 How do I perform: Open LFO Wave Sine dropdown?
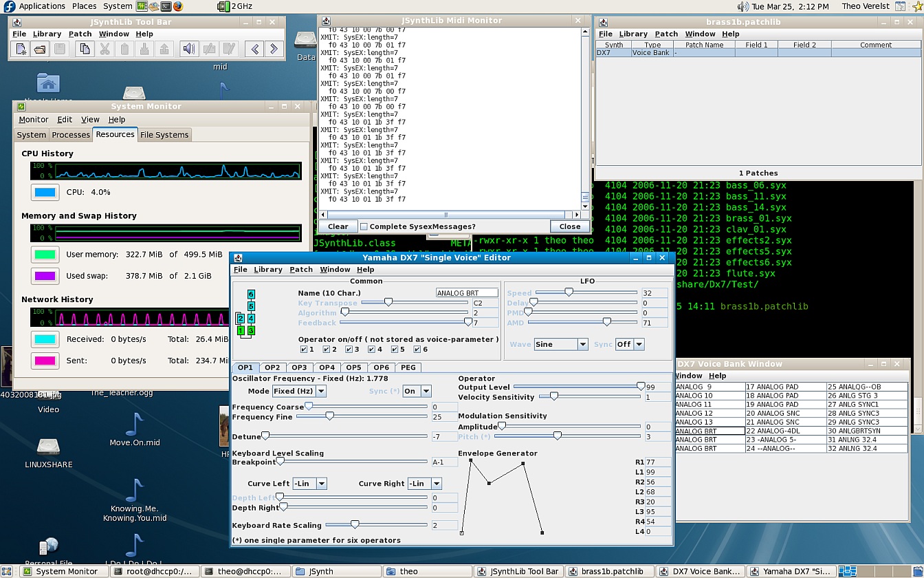[561, 344]
